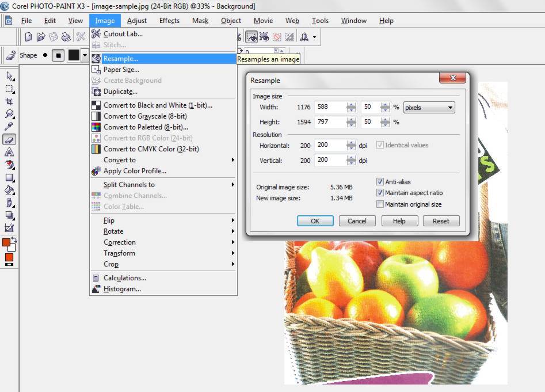Check Maintain original size
The width and height of the screenshot is (545, 392).
380,204
